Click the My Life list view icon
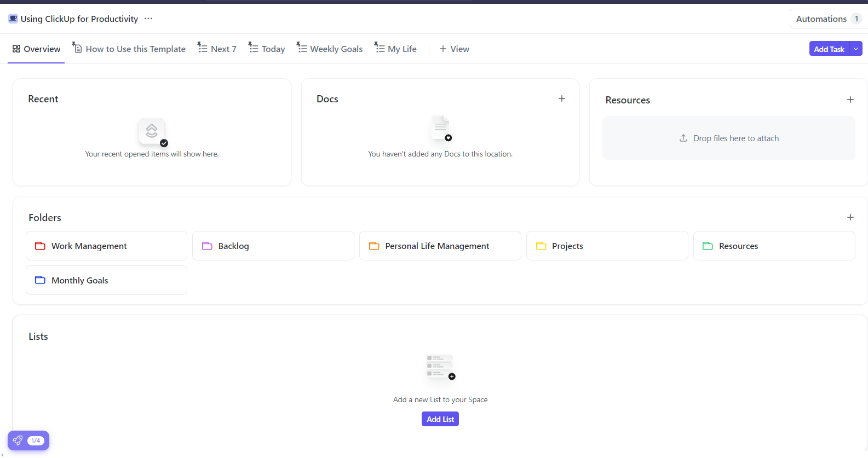Viewport: 868px width, 458px height. point(380,48)
